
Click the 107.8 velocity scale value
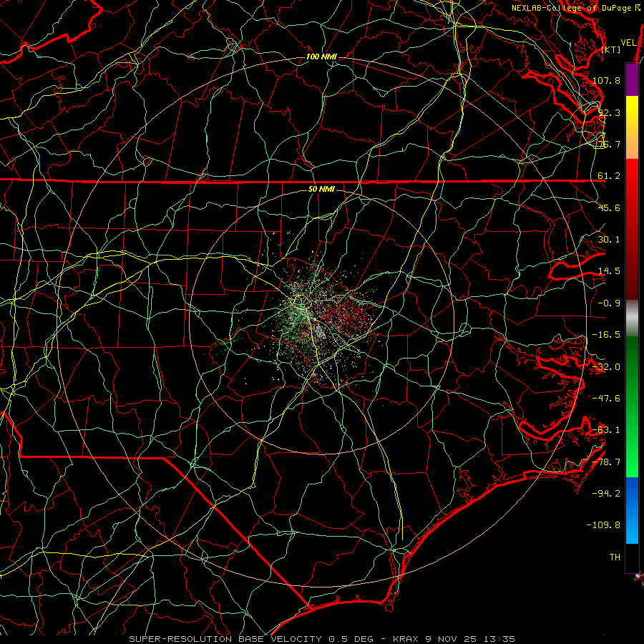[x=606, y=80]
